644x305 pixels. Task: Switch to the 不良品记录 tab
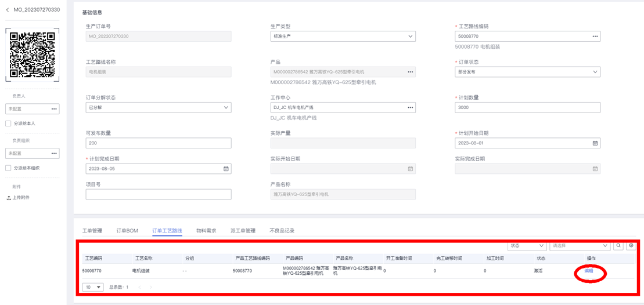tap(282, 231)
